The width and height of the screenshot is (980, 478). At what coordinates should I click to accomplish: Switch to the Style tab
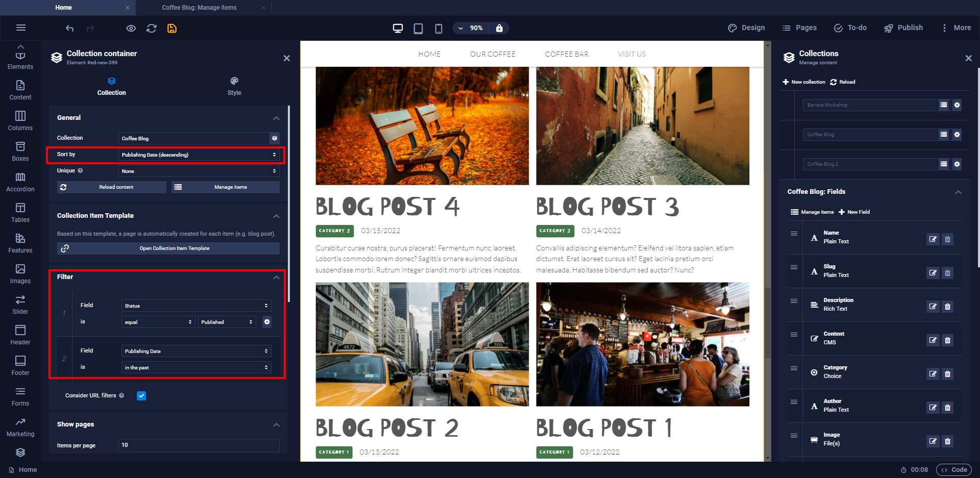(x=234, y=86)
